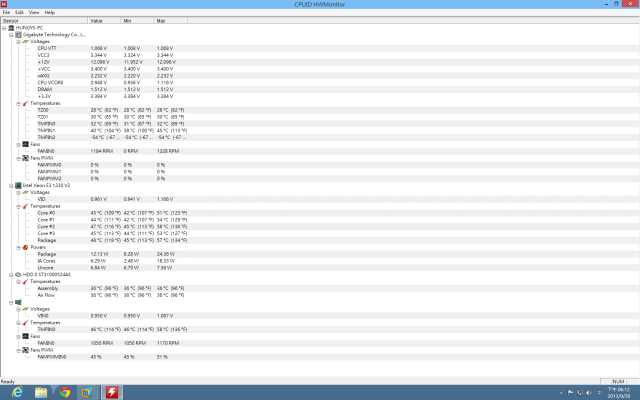640x400 pixels.
Task: Collapse the Gigabyte Technology node
Action: (11, 35)
